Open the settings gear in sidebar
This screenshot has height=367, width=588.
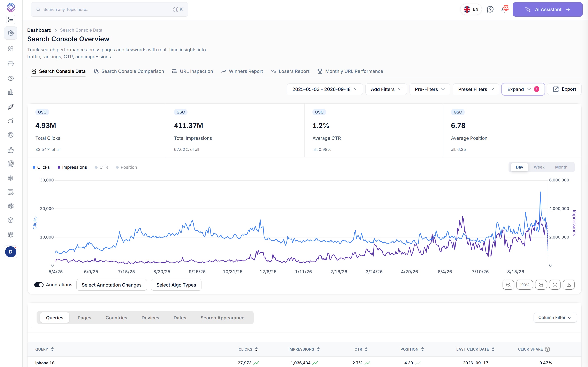click(x=11, y=33)
